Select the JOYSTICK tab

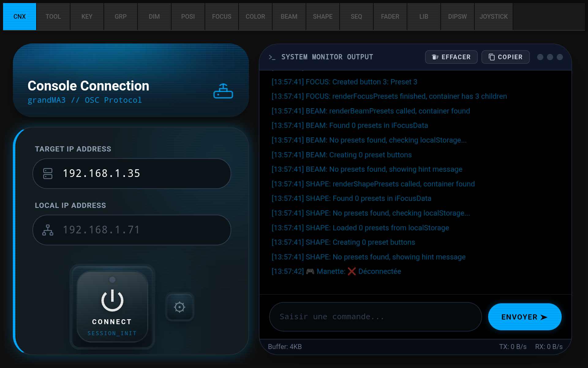[x=493, y=17]
